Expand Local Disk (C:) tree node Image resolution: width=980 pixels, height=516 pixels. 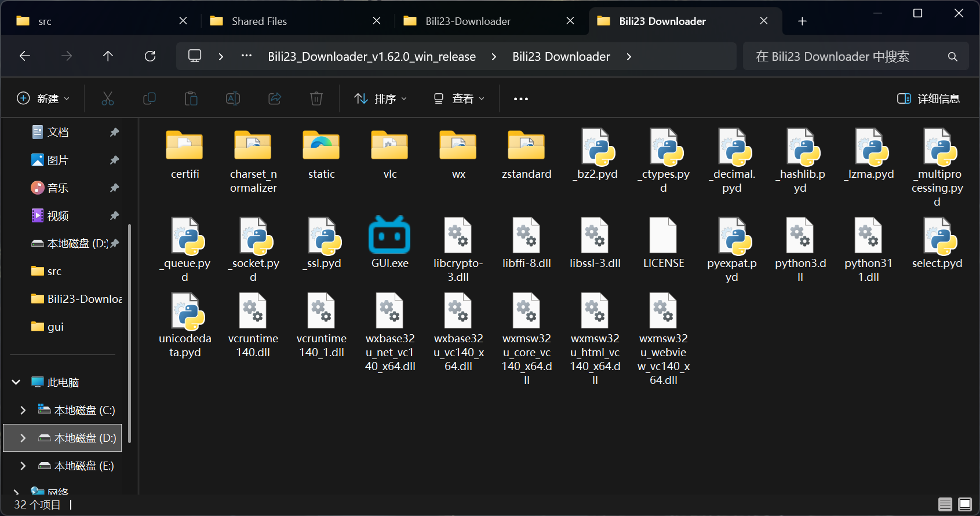(x=23, y=410)
